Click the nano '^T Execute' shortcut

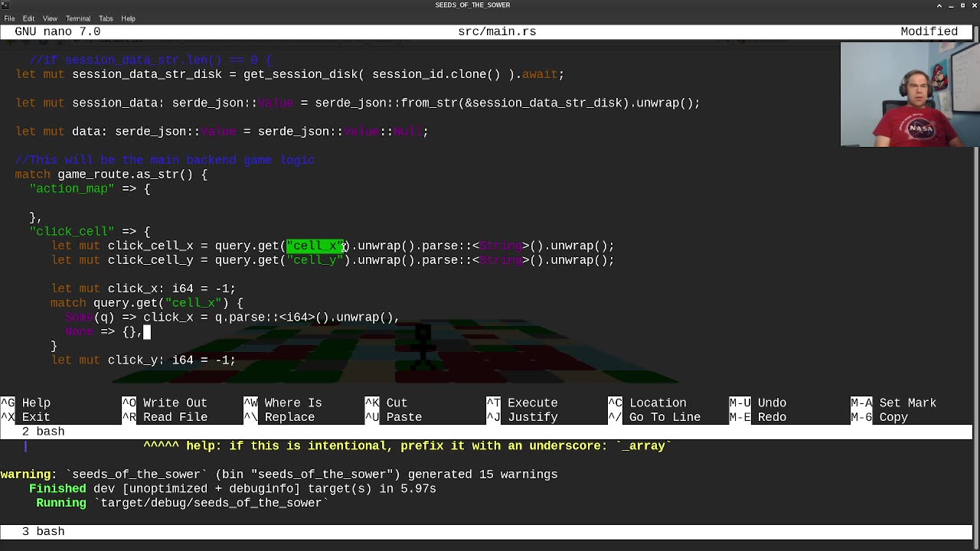[x=522, y=403]
